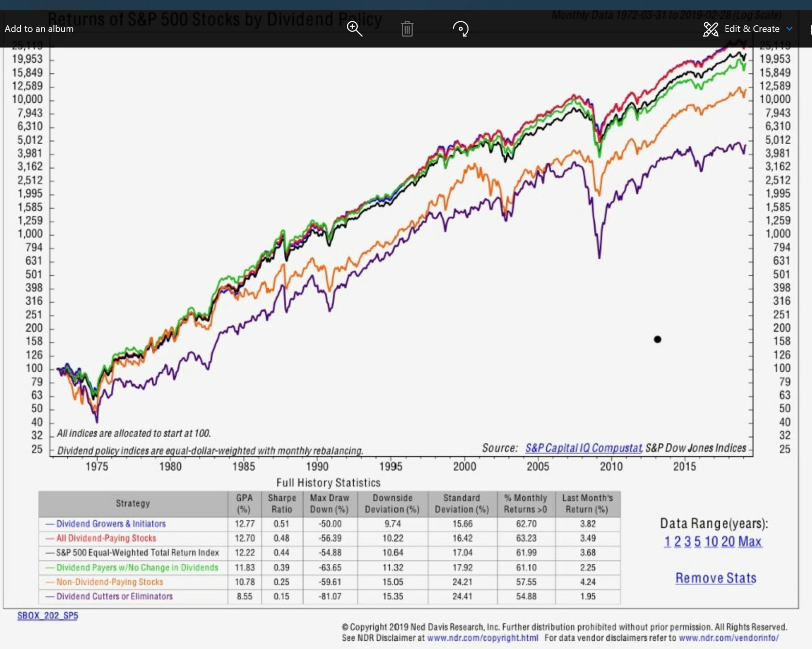Click the delete trash can icon
Screen dimensions: 812x649
click(407, 29)
